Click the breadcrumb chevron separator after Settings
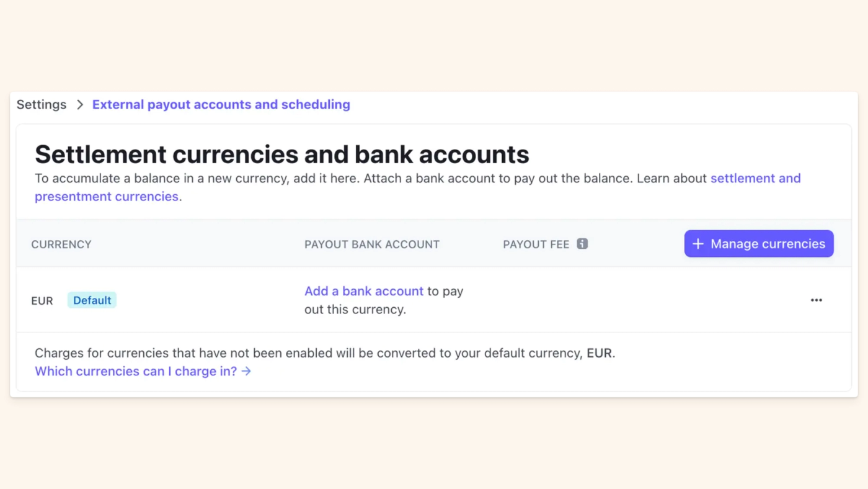868x489 pixels. pos(79,105)
